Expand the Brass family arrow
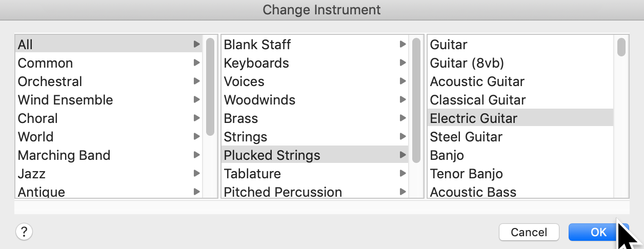 (x=402, y=118)
